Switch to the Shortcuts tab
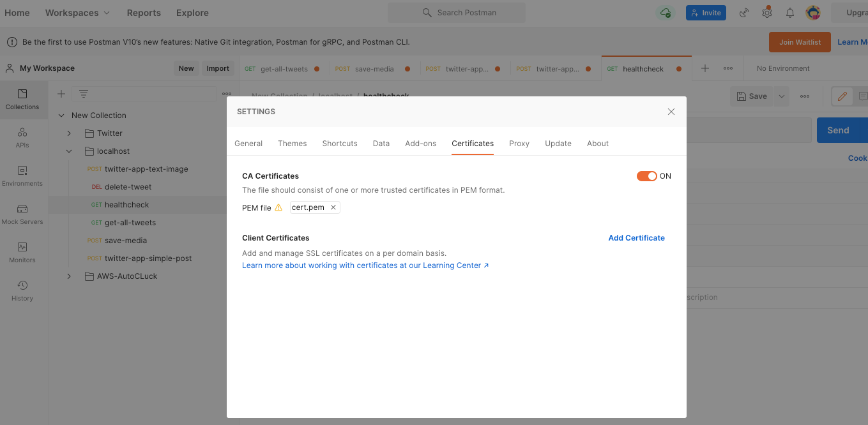Viewport: 868px width, 425px height. pyautogui.click(x=340, y=144)
